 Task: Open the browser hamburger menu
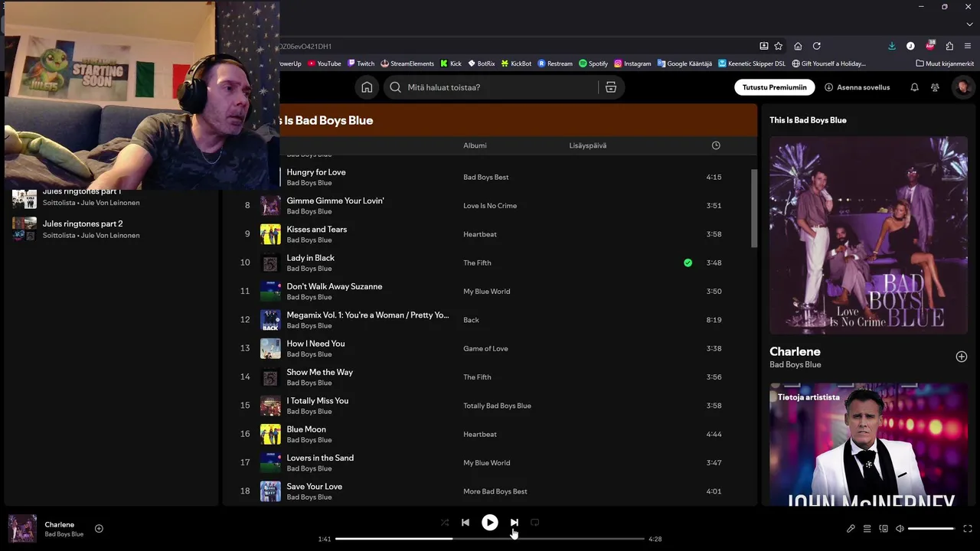pos(969,46)
